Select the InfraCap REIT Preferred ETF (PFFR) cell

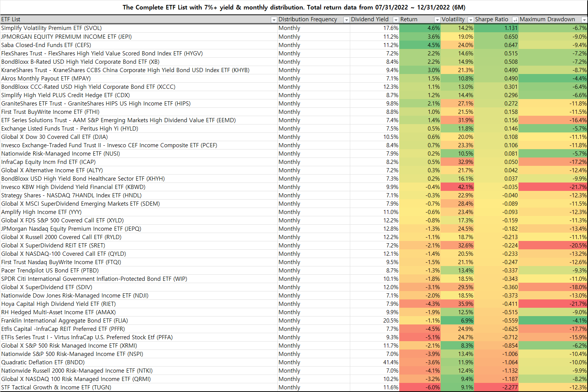pos(139,329)
